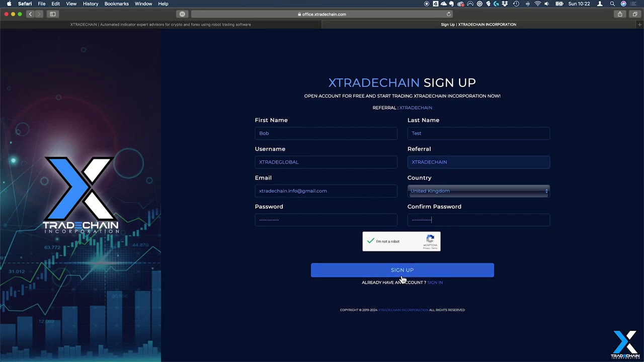
Task: Click the Safari address bar
Action: [x=322, y=14]
